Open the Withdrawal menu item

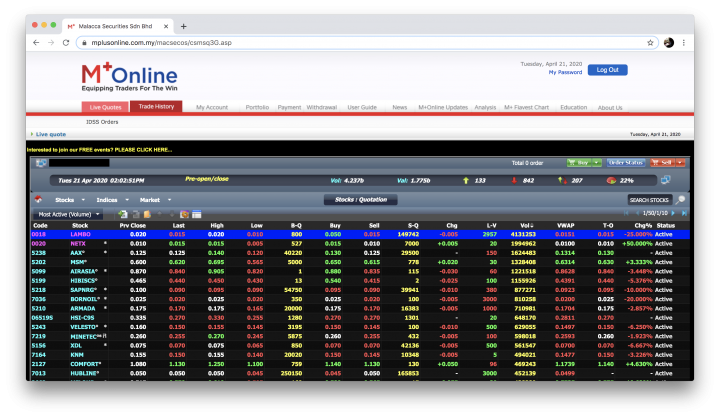click(321, 107)
